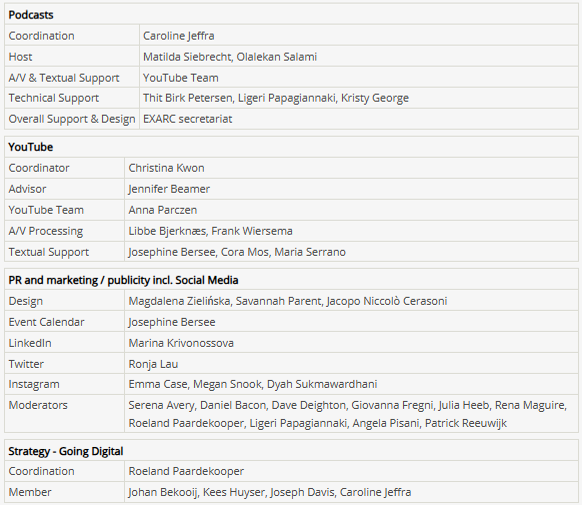Select the Moderators names cell
The height and width of the screenshot is (505, 582).
[x=351, y=414]
